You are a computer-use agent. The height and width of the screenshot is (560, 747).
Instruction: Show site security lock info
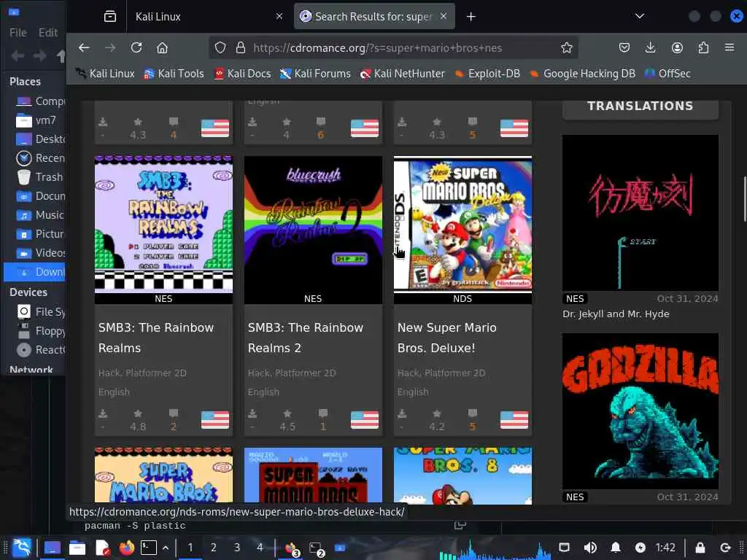(x=241, y=47)
